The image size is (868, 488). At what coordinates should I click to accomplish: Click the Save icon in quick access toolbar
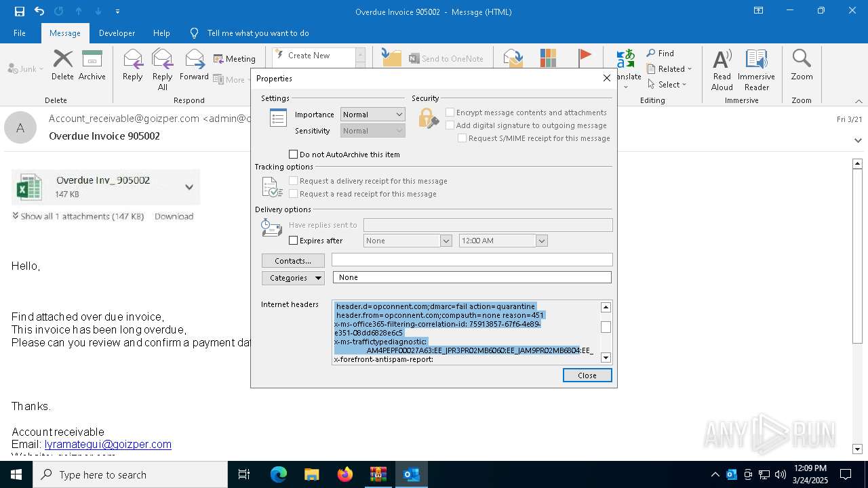click(x=19, y=11)
